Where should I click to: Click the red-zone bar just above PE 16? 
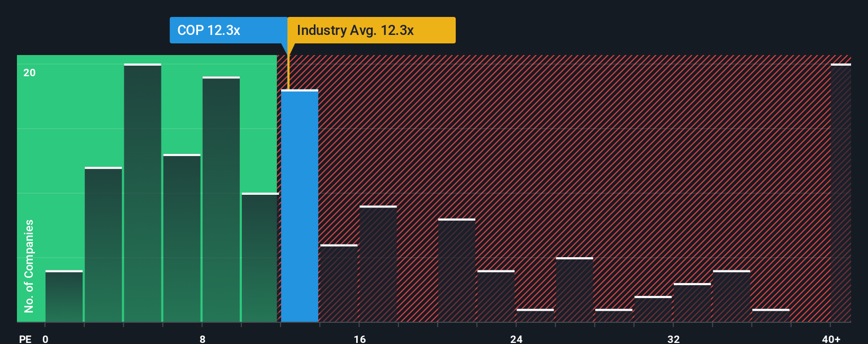(x=378, y=264)
